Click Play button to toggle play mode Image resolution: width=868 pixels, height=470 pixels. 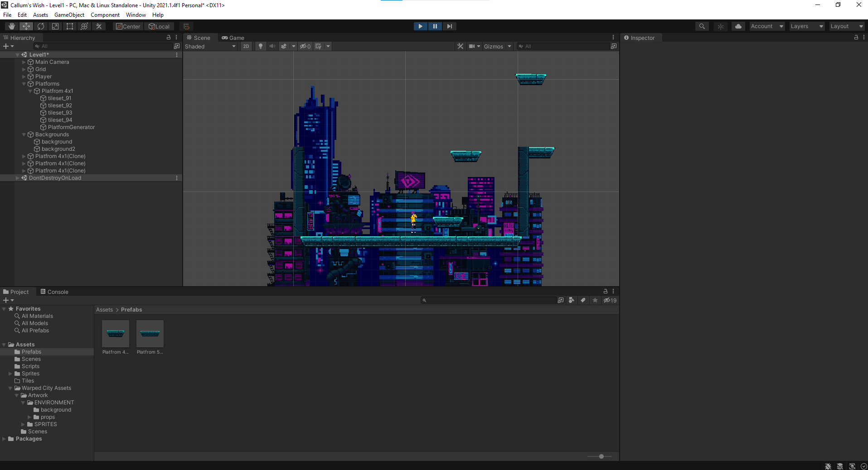point(421,26)
